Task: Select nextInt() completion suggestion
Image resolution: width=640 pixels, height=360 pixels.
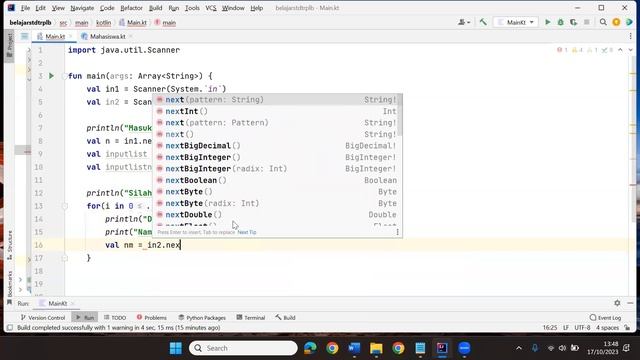Action: [x=276, y=111]
